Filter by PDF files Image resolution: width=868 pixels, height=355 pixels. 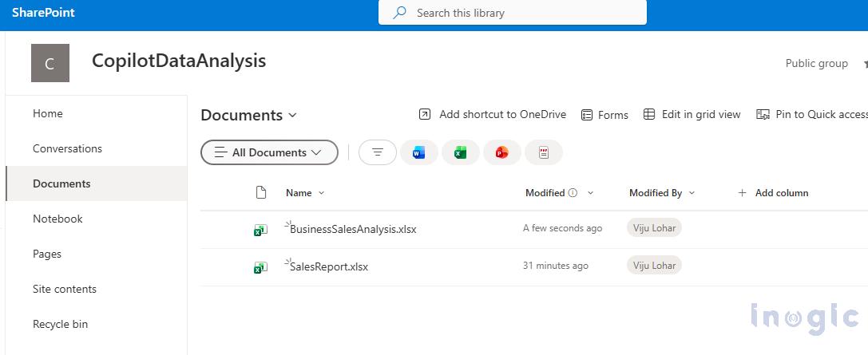point(544,152)
